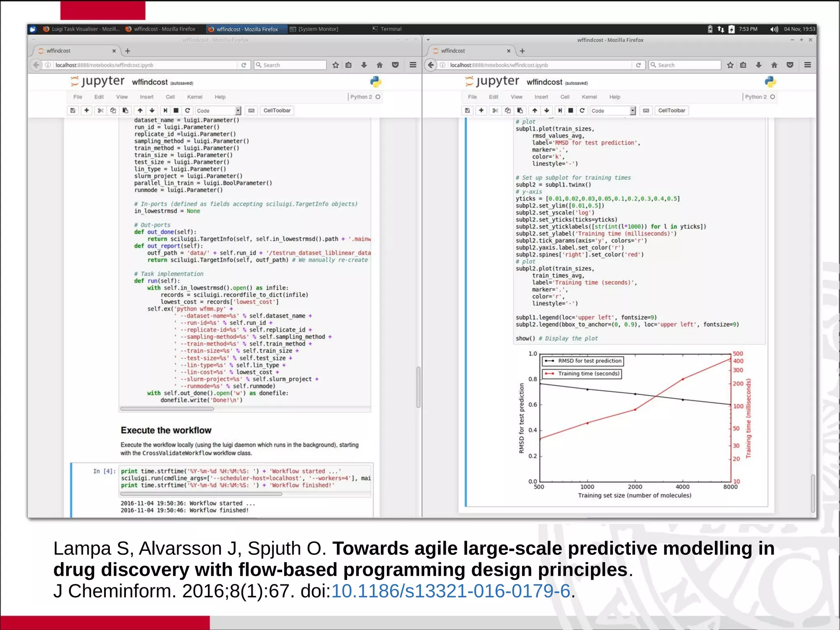Move the cell up in the right notebook

tap(534, 110)
